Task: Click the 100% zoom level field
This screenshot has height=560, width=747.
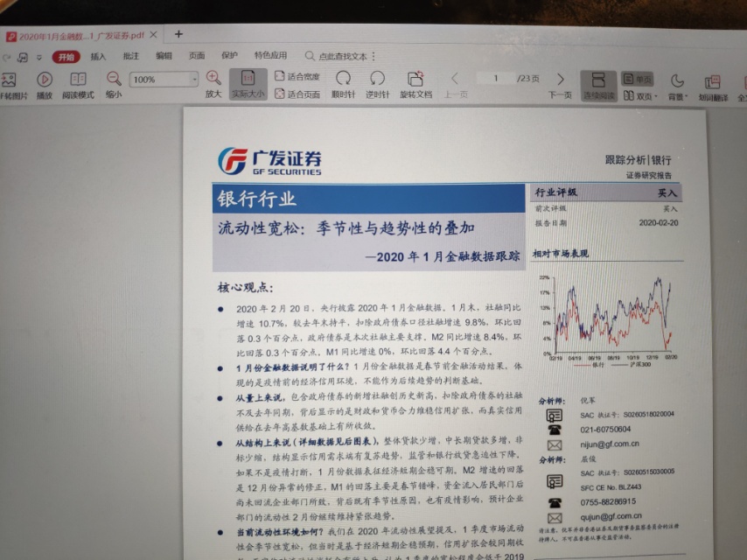Action: coord(160,79)
